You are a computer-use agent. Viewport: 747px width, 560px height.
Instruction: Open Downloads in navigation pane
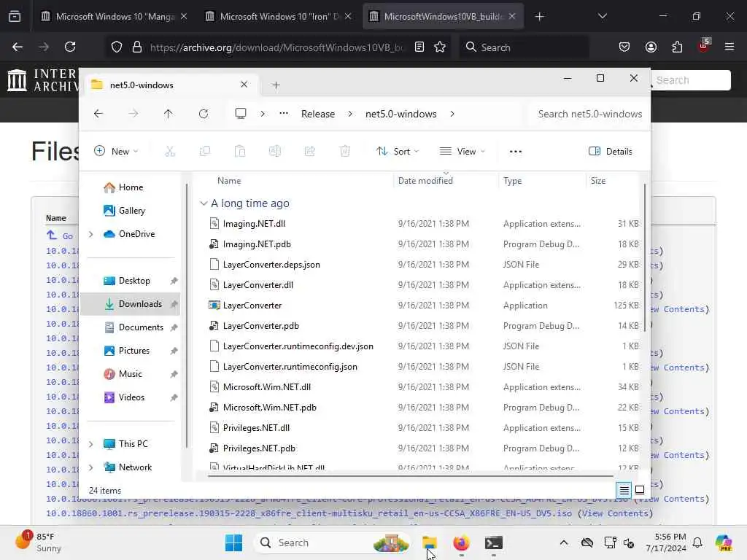click(130, 304)
